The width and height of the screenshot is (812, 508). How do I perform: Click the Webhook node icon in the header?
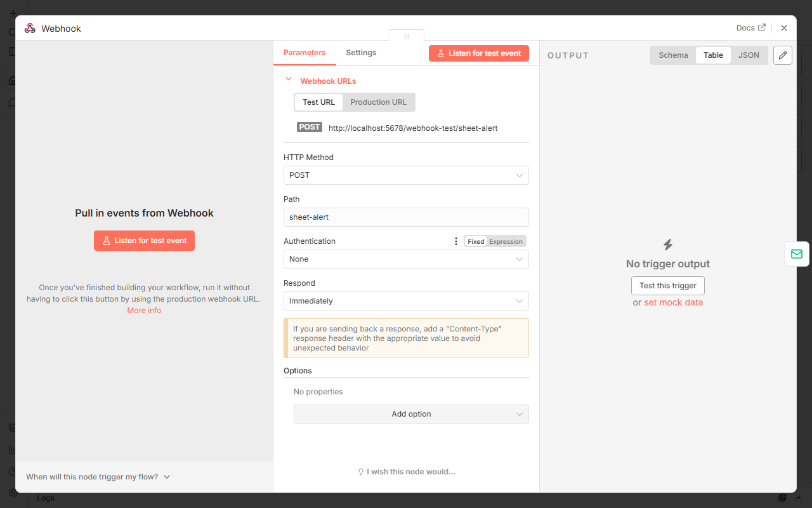click(30, 28)
